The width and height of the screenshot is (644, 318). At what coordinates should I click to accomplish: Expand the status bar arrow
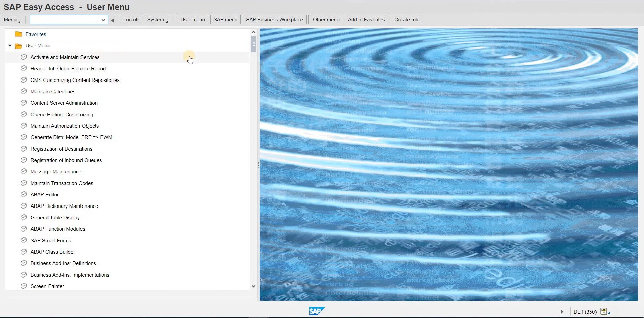tap(562, 312)
